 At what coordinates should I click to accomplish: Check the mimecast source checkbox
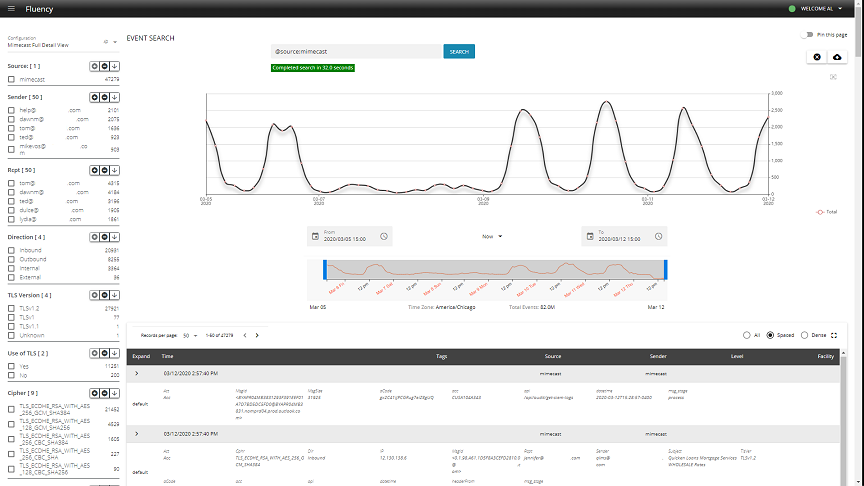pyautogui.click(x=11, y=78)
